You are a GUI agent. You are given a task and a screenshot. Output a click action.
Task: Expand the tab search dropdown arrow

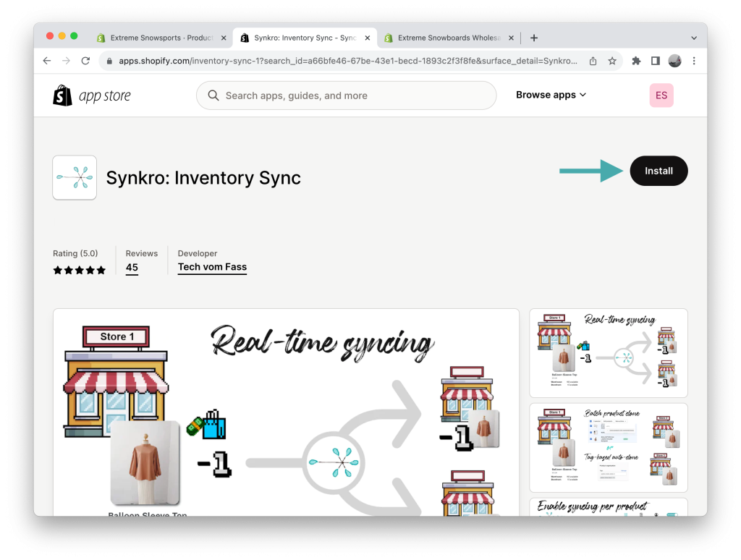pos(694,38)
